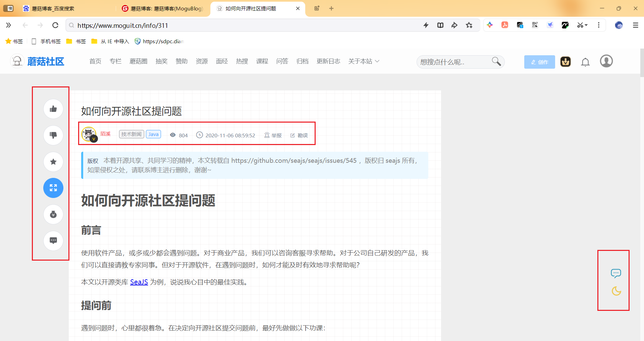Click the user avatar icon in header
Image resolution: width=644 pixels, height=341 pixels.
click(x=606, y=61)
